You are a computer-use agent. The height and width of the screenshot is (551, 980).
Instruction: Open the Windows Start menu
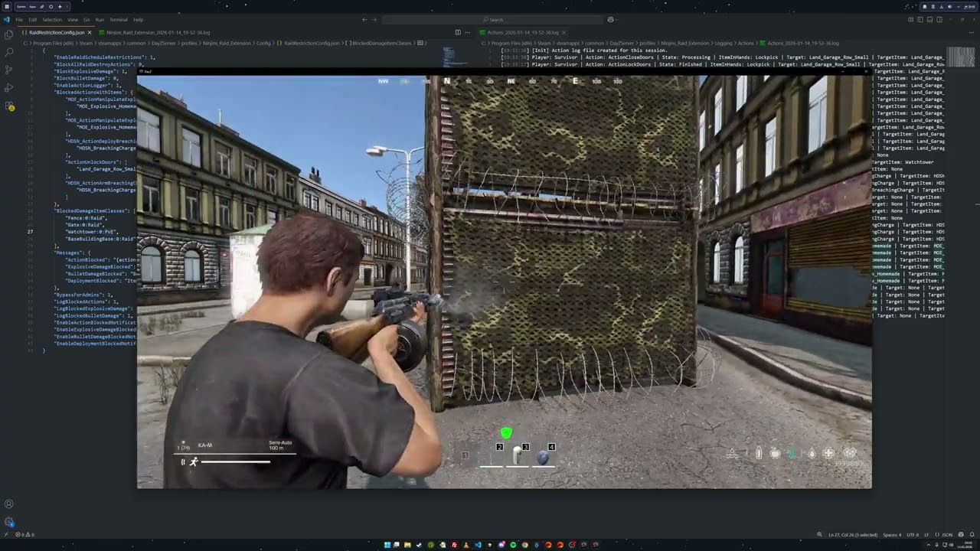pyautogui.click(x=387, y=545)
